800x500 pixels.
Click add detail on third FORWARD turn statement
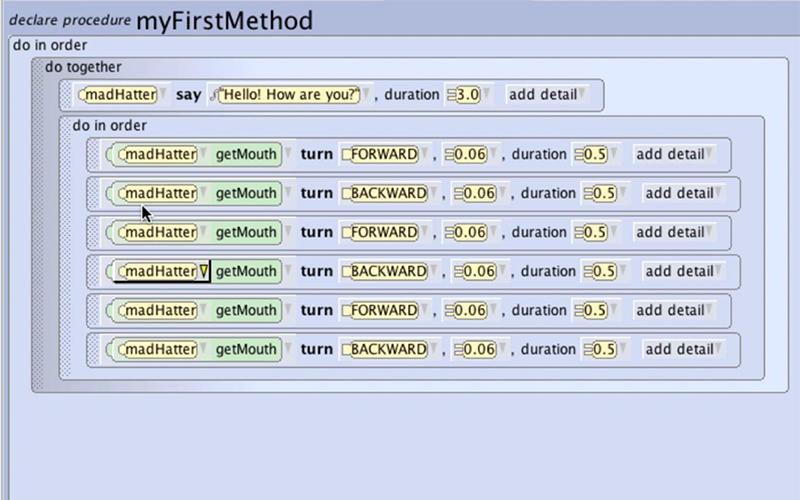point(674,310)
